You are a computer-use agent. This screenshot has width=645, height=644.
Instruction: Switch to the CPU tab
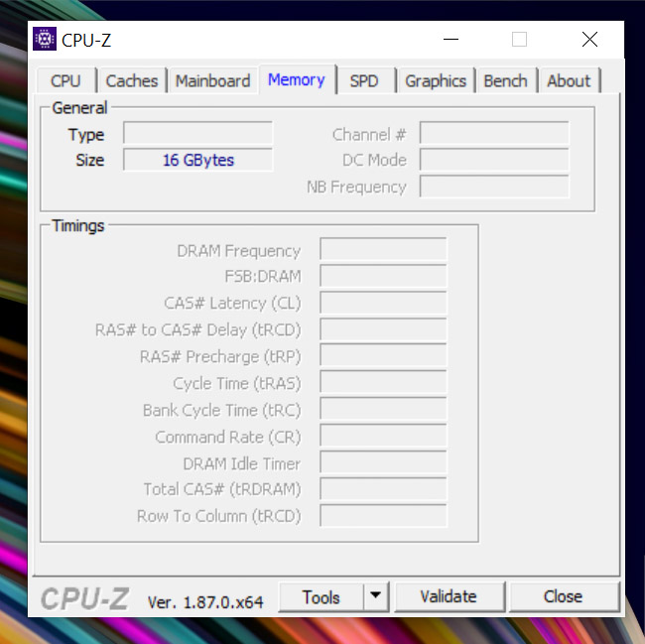[65, 80]
